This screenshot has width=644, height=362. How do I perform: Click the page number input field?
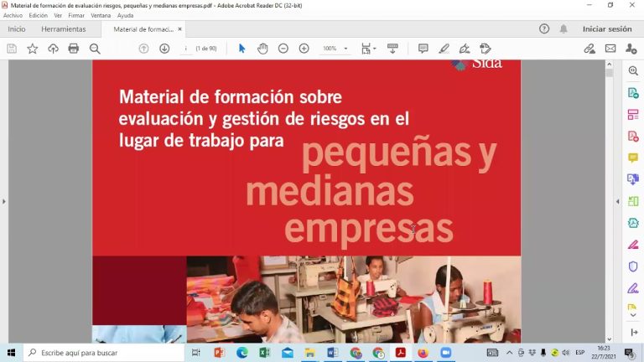(186, 49)
